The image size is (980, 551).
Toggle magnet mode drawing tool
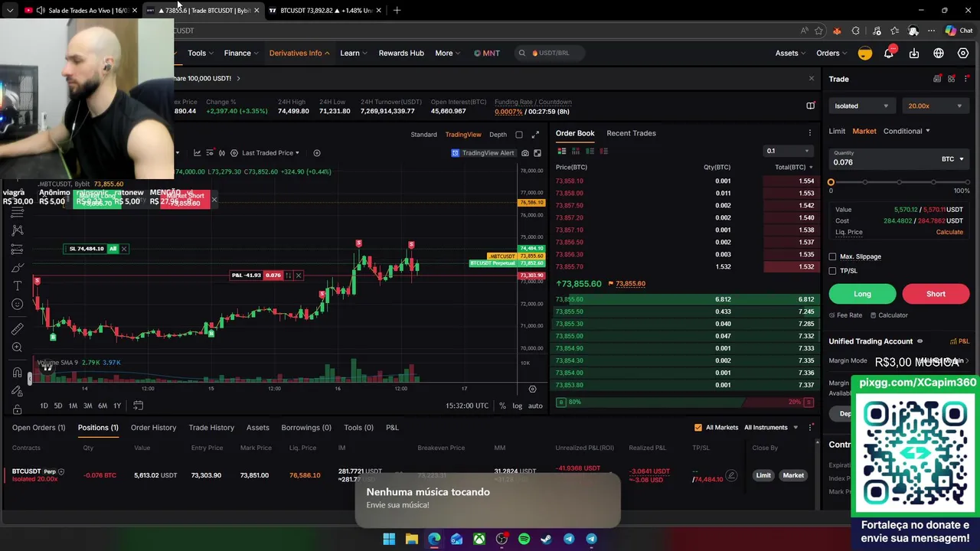coord(17,373)
